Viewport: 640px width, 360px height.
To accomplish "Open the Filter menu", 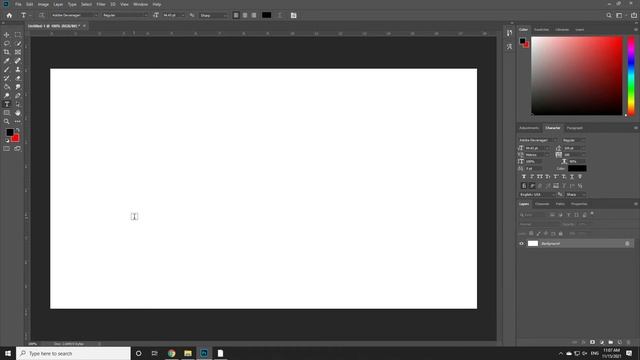I will pyautogui.click(x=101, y=4).
